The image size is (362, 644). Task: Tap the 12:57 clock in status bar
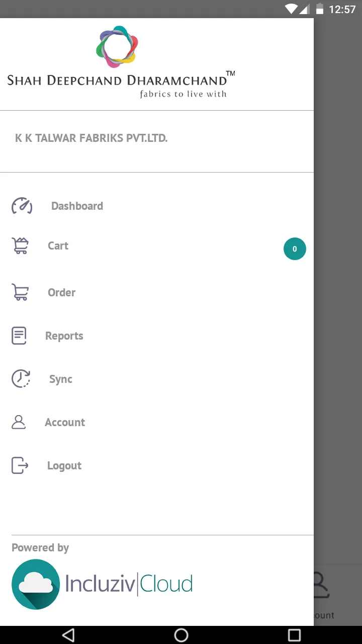click(x=342, y=9)
